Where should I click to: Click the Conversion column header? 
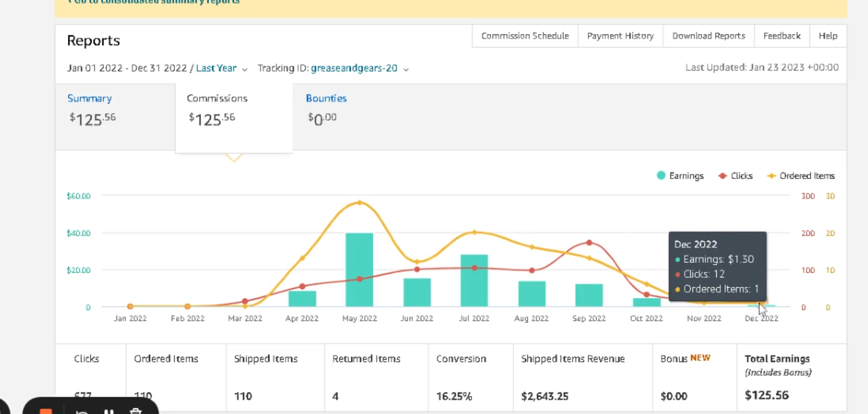tap(461, 359)
